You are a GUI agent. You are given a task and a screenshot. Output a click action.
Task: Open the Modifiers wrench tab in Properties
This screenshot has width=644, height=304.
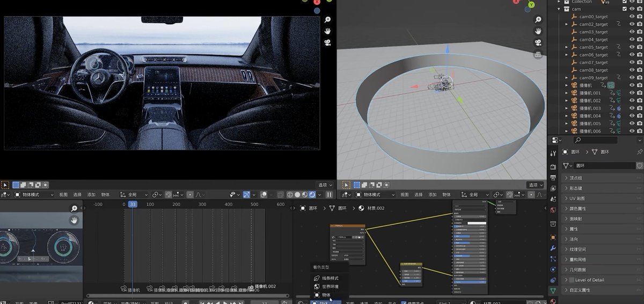click(x=553, y=249)
